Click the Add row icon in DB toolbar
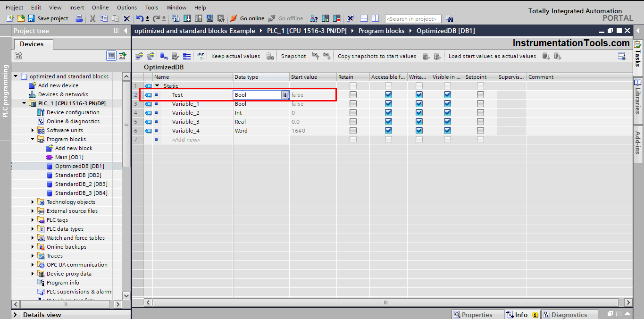This screenshot has height=319, width=644. click(150, 56)
